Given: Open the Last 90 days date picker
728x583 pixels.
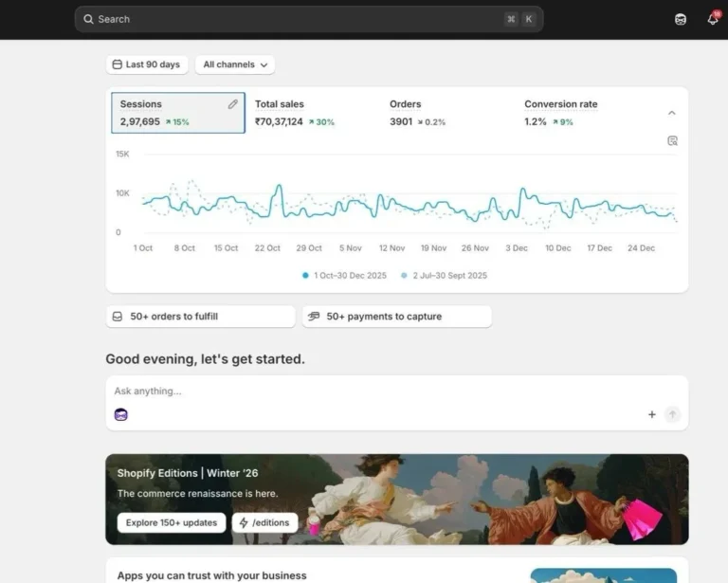Looking at the screenshot, I should (x=146, y=64).
